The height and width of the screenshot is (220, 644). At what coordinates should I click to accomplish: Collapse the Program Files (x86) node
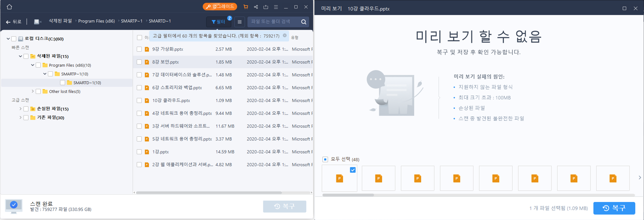(x=33, y=65)
